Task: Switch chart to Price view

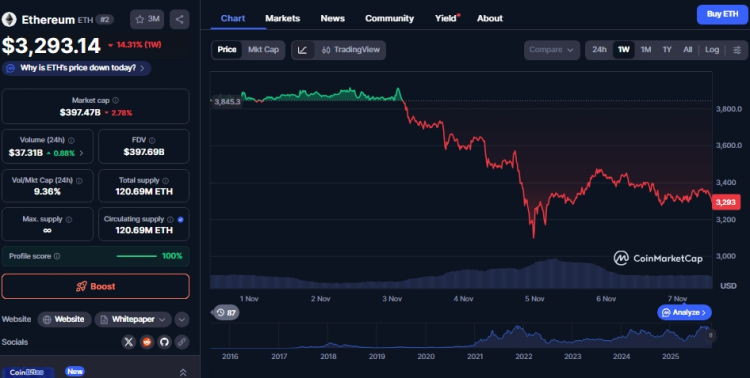Action: click(227, 50)
